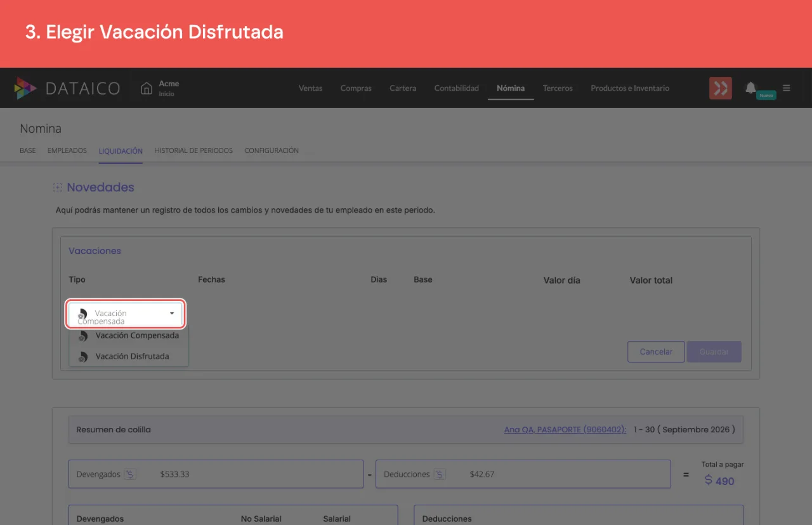812x525 pixels.
Task: Open the red double-arrow icon in header
Action: (x=721, y=88)
